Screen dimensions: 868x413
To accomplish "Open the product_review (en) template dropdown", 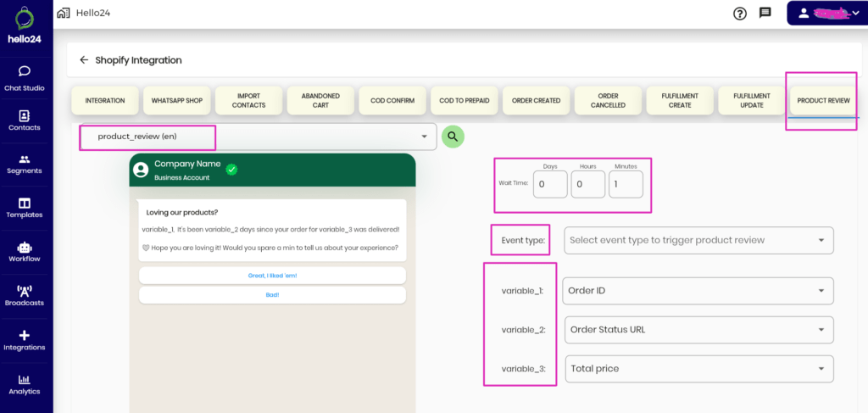I will (259, 137).
